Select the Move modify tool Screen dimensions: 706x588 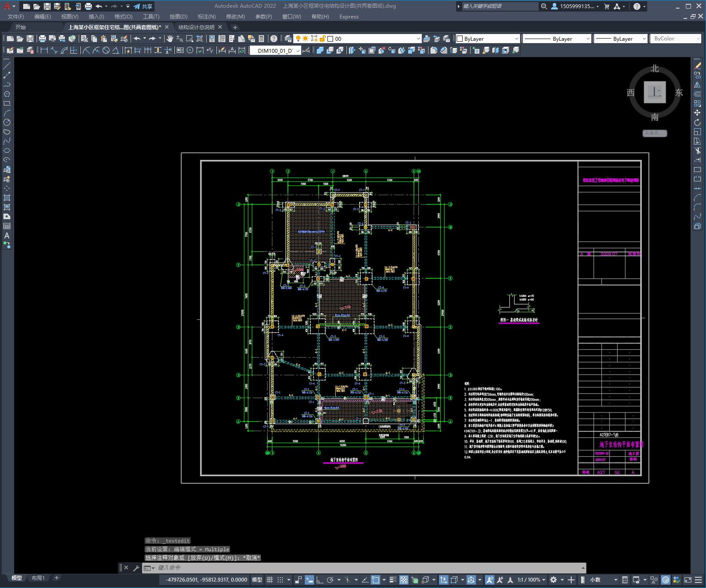697,113
